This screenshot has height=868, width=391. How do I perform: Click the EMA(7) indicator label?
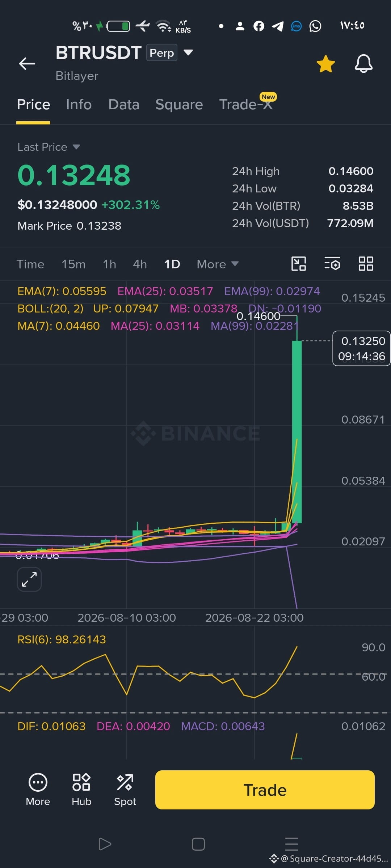click(x=62, y=291)
